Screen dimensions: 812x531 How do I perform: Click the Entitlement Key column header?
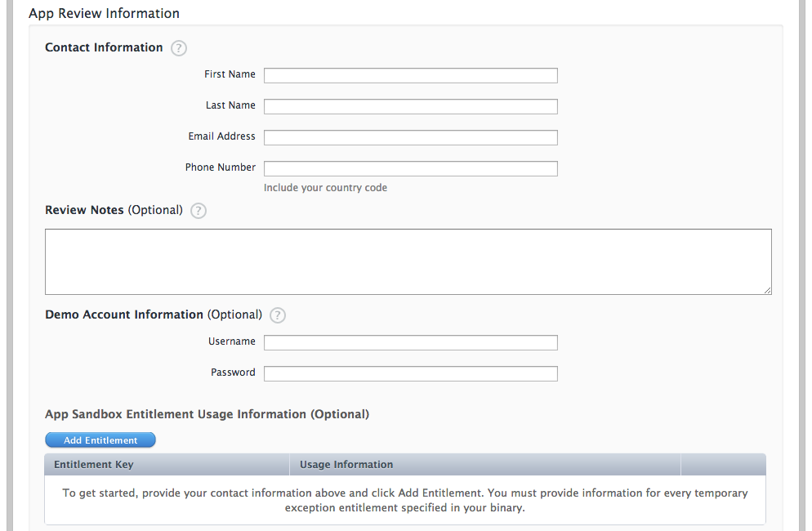click(93, 464)
